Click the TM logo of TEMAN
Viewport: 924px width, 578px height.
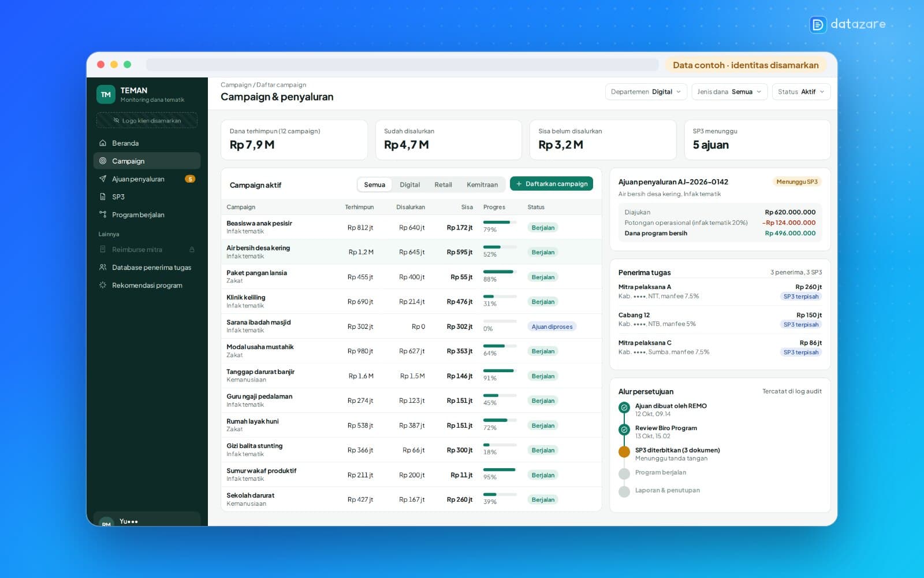click(106, 94)
